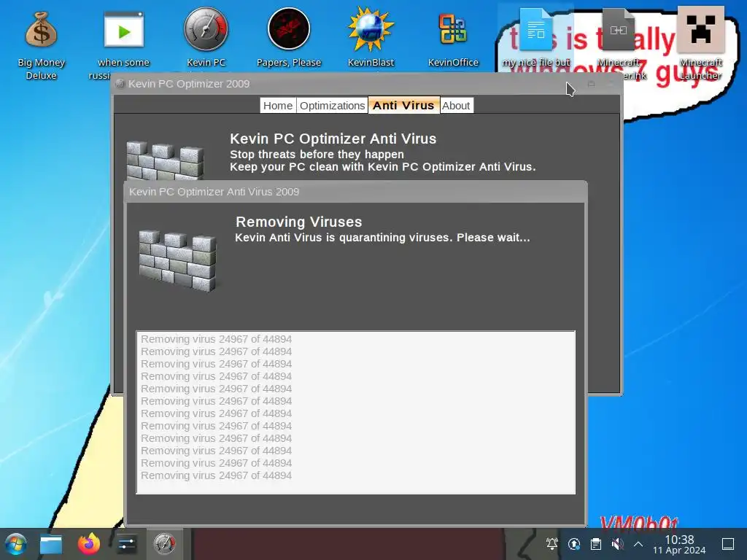Launch Minecraft Launcher creeper icon
Screen dimensions: 747x560
pyautogui.click(x=701, y=43)
